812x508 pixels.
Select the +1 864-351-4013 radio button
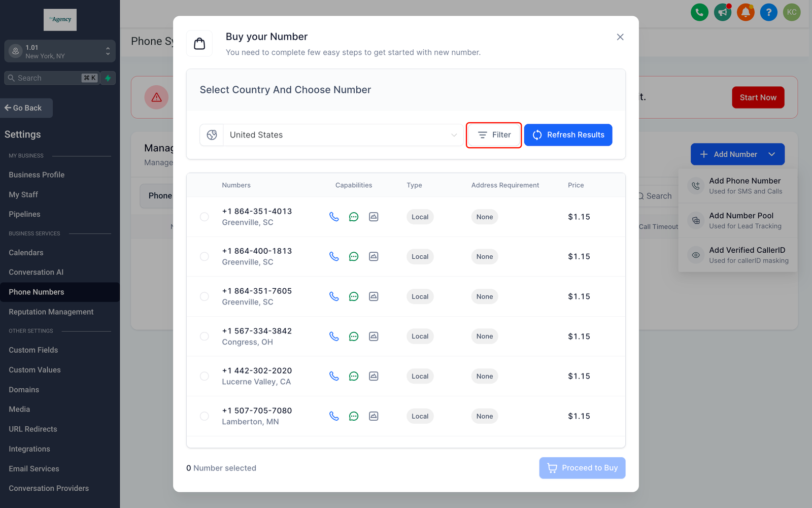click(x=205, y=217)
